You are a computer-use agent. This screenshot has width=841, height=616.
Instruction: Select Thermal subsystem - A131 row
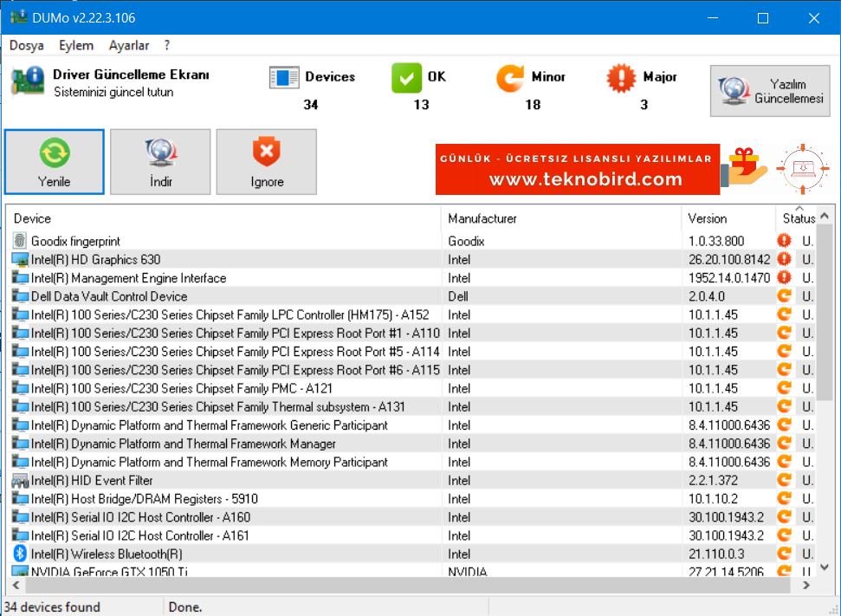pos(411,406)
